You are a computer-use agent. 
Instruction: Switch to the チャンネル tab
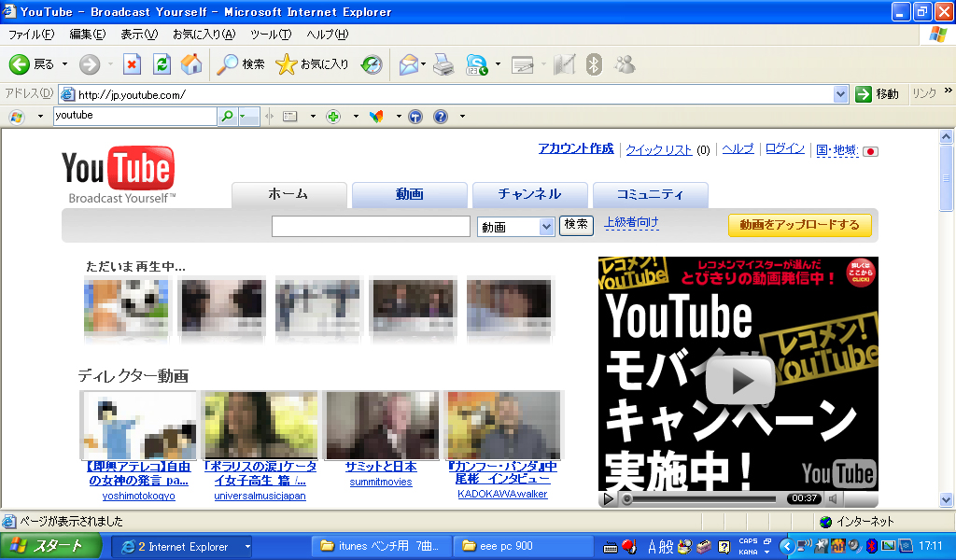coord(529,194)
